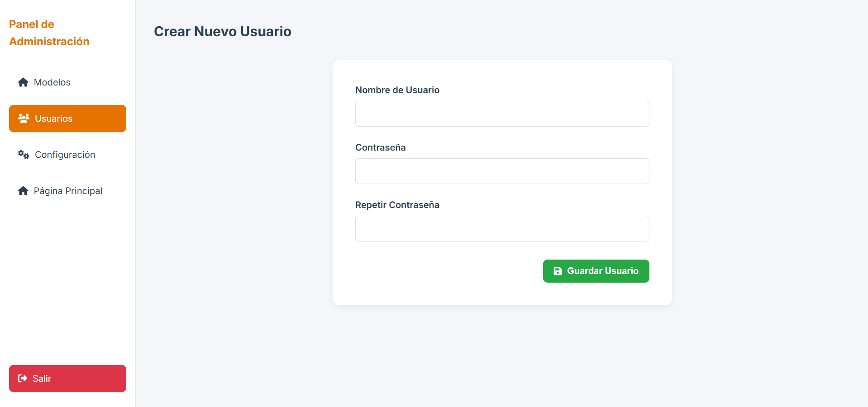Submit form with Guardar Usuario text

[602, 271]
